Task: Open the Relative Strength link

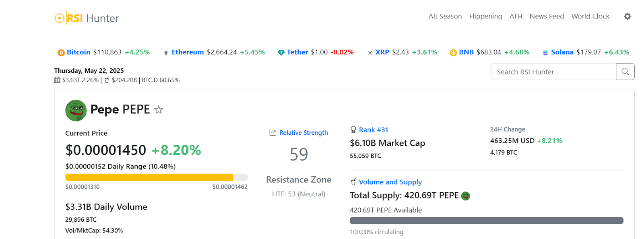Action: point(303,133)
